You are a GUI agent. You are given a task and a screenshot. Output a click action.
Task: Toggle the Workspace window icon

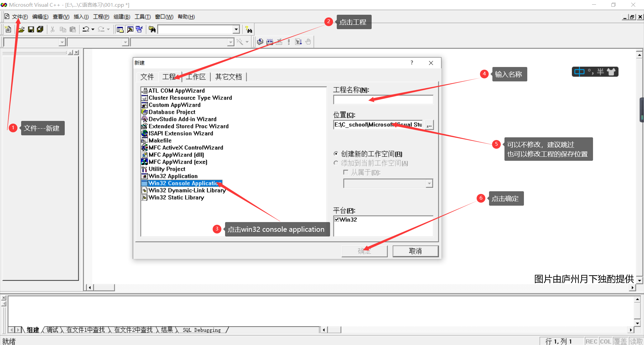pos(120,29)
